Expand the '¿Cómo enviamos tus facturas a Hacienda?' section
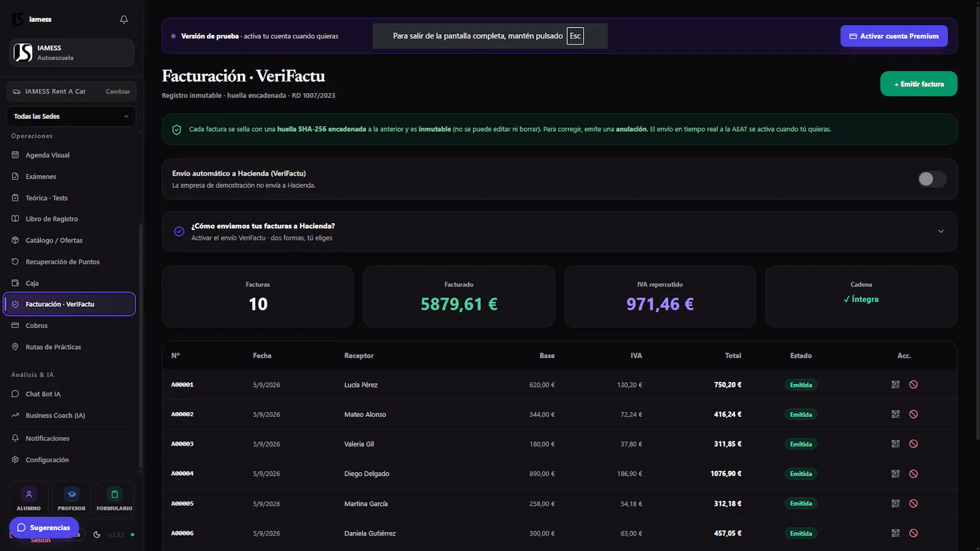The height and width of the screenshot is (551, 980). [559, 231]
